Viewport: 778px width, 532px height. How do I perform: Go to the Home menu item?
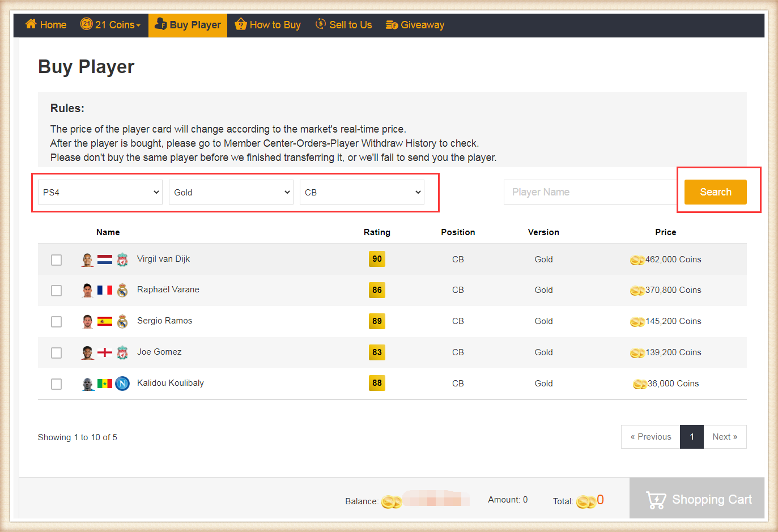point(46,24)
